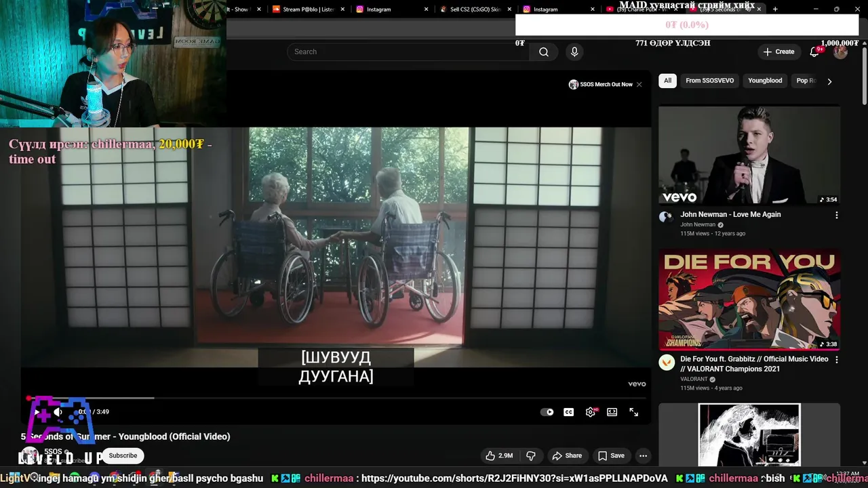Viewport: 868px width, 488px height.
Task: Save the video to a playlist
Action: click(x=611, y=455)
